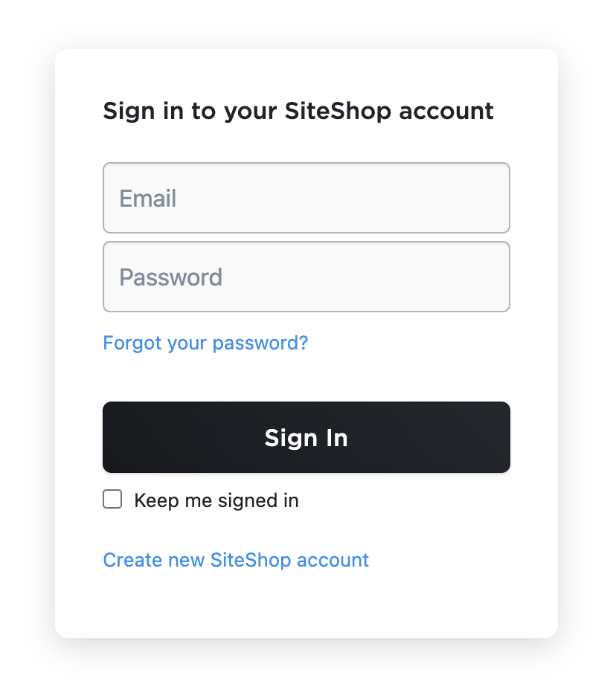616x696 pixels.
Task: Select the Password placeholder text
Action: click(171, 277)
